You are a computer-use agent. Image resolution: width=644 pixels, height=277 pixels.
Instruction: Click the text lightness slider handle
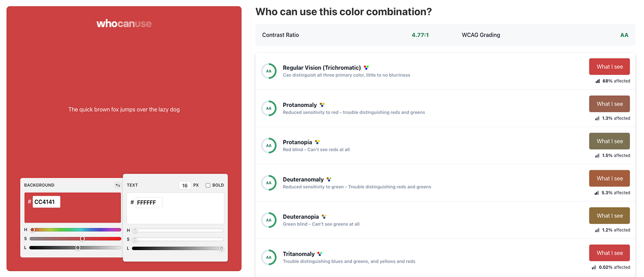(221, 248)
